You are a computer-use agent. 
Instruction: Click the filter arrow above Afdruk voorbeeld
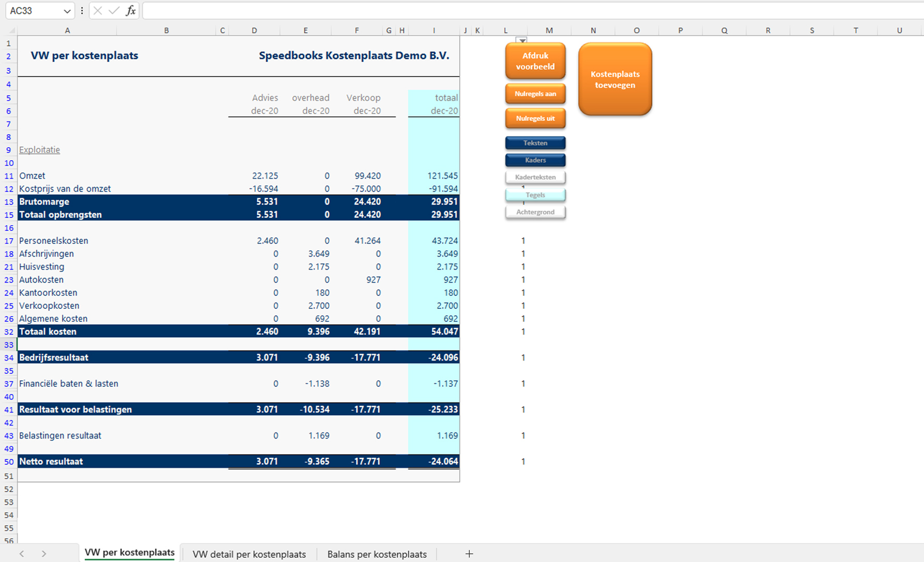click(x=522, y=40)
